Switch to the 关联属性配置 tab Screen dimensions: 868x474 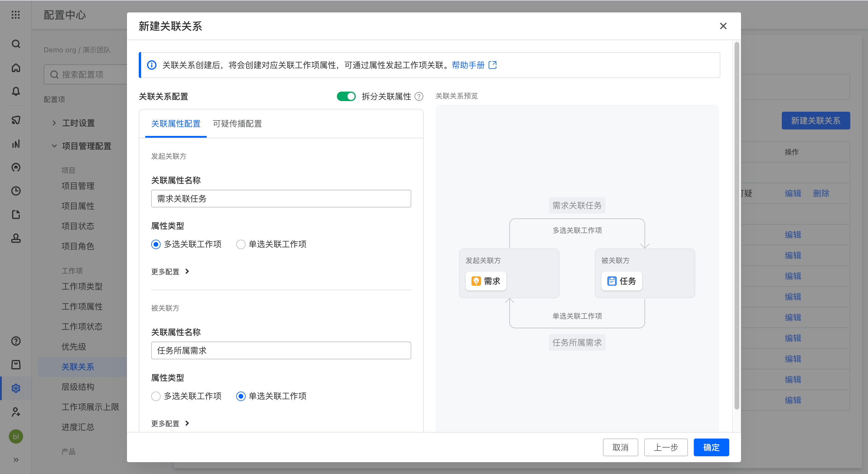[176, 124]
